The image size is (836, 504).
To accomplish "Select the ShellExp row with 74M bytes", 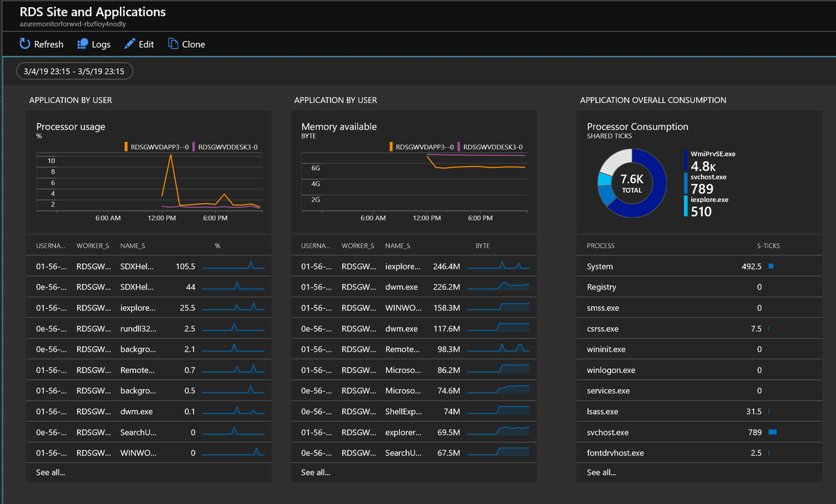I will (414, 411).
